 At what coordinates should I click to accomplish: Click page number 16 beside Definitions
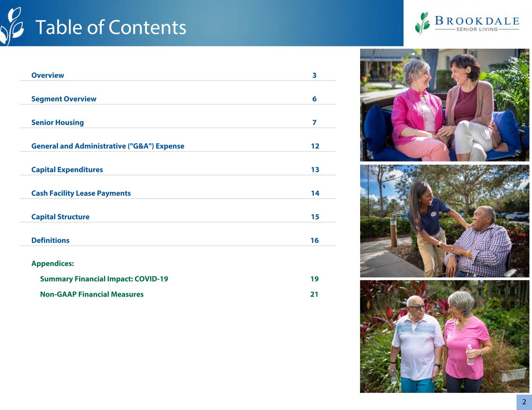[315, 240]
